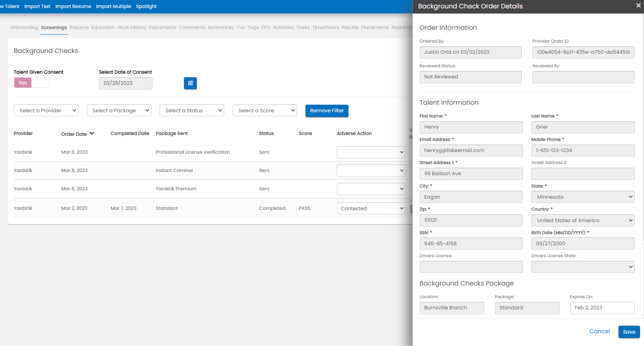
Task: Click Import Resume in the top bar
Action: (x=73, y=6)
